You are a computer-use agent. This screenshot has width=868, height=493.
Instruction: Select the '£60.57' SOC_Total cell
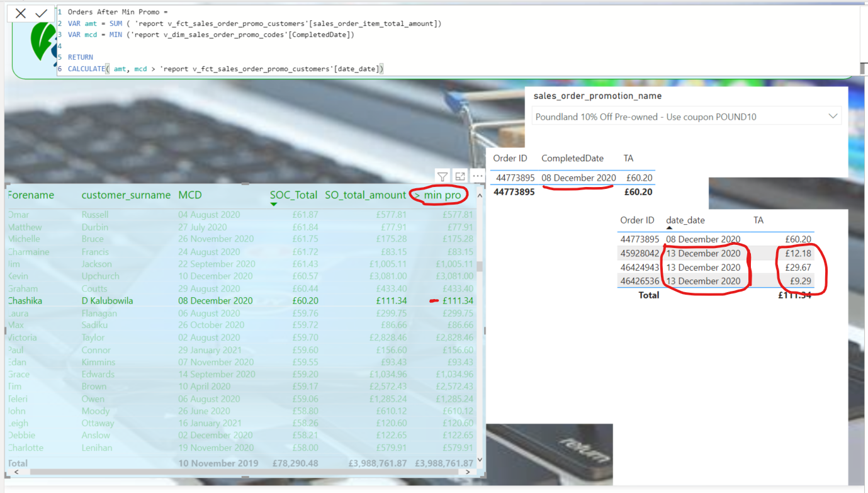tap(305, 276)
